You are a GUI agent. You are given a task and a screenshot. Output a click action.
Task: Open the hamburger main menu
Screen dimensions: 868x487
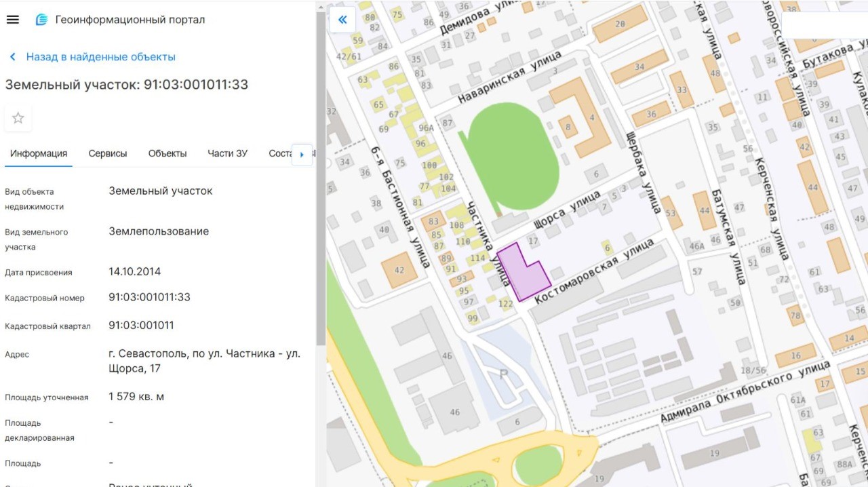pyautogui.click(x=12, y=20)
